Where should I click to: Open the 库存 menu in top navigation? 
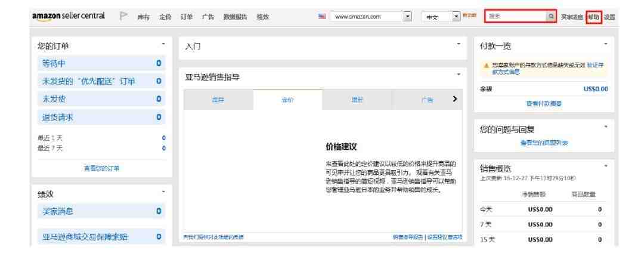[x=143, y=17]
